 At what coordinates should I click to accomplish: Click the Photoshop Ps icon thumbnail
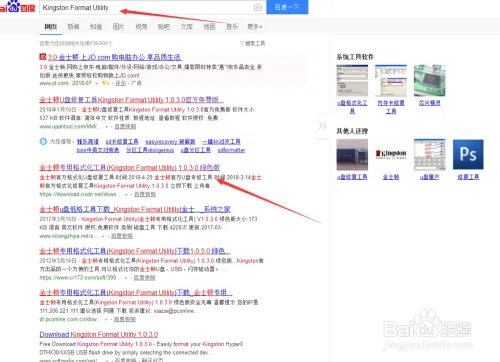[468, 155]
